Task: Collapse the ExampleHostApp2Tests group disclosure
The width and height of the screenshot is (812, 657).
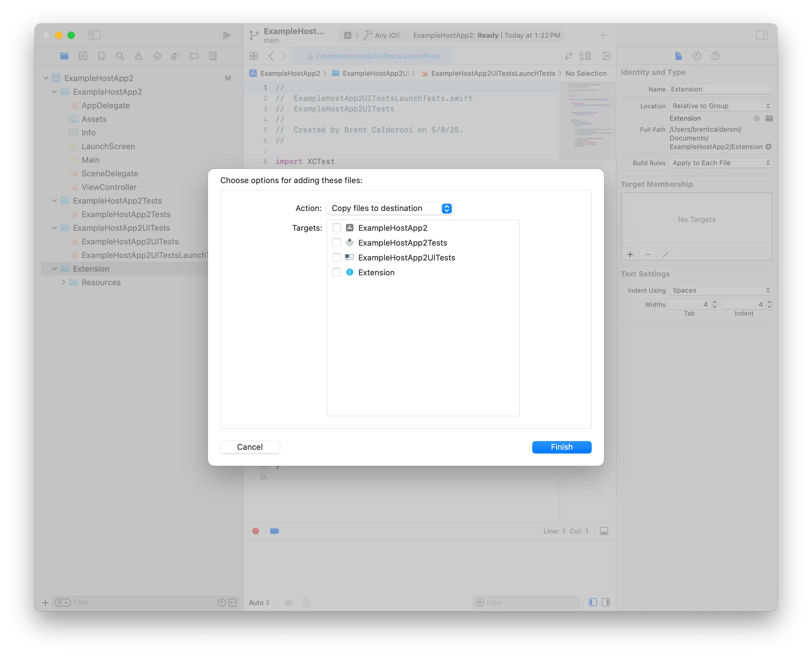Action: click(x=54, y=200)
